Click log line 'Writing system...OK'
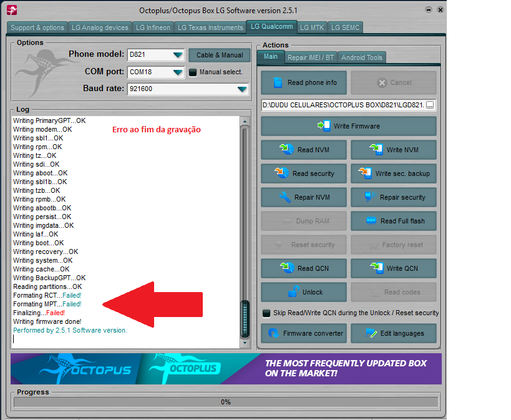Screen dimensions: 511x420 click(42, 260)
